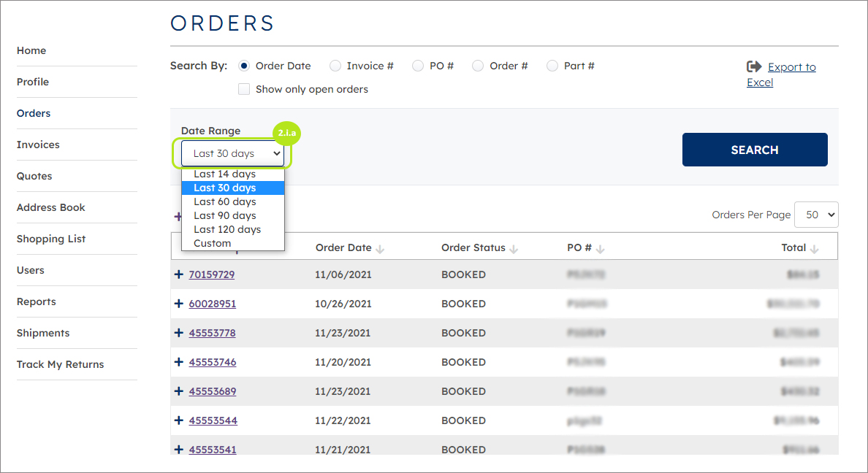Viewport: 868px width, 473px height.
Task: Open order 70159729 link
Action: click(x=211, y=274)
